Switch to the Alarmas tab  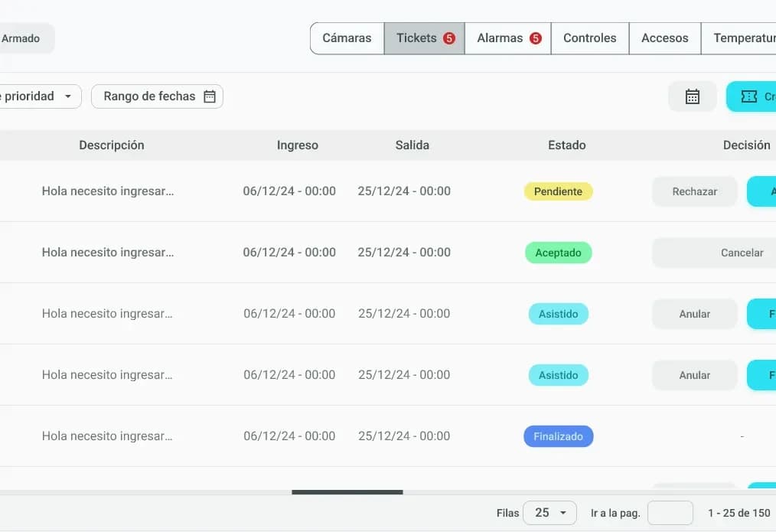[507, 37]
